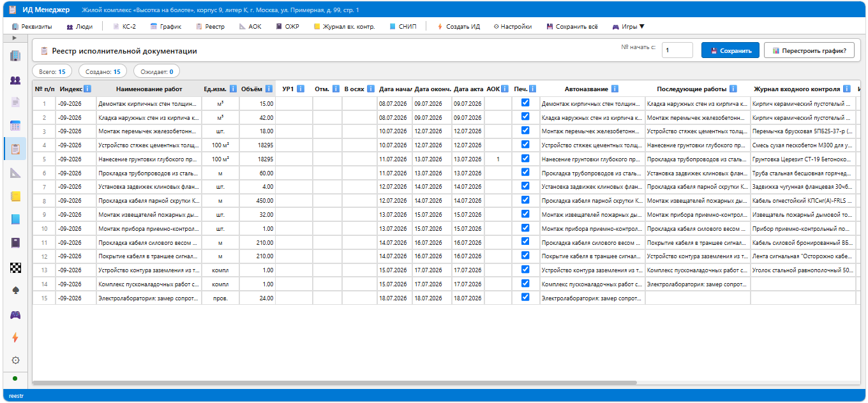The height and width of the screenshot is (403, 868).
Task: Expand the Игры dropdown menu
Action: pos(629,27)
